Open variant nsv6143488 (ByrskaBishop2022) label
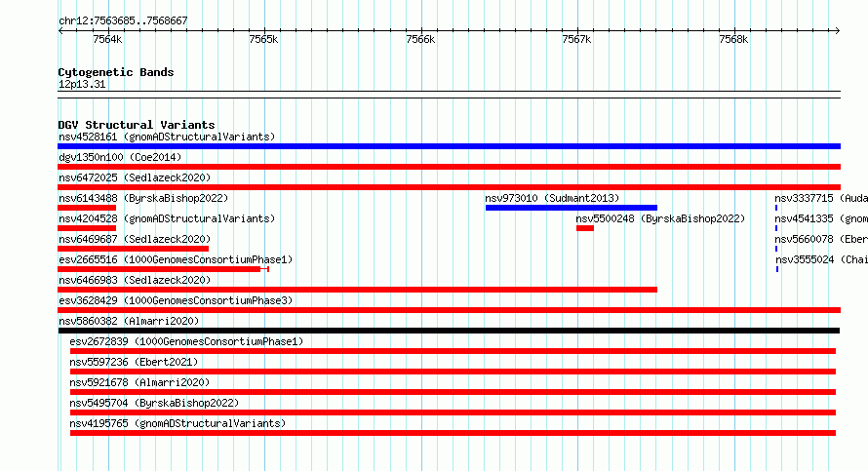Viewport: 868px width, 471px height. [143, 198]
